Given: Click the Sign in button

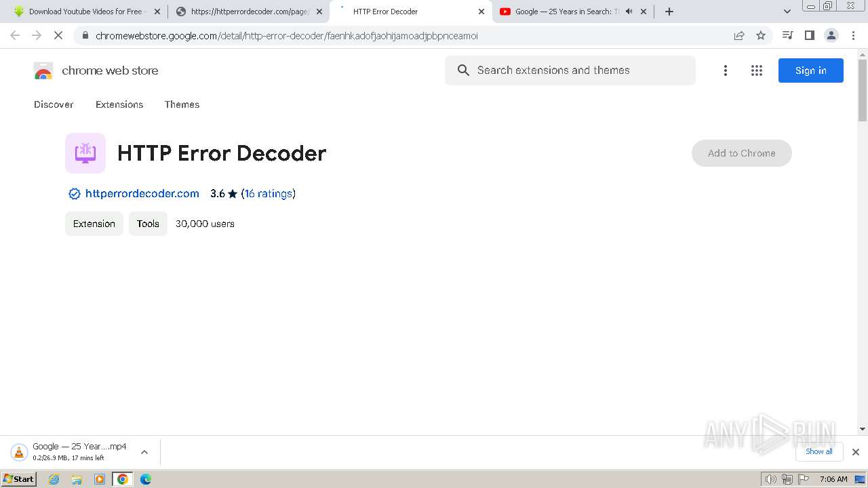Looking at the screenshot, I should click(x=811, y=70).
